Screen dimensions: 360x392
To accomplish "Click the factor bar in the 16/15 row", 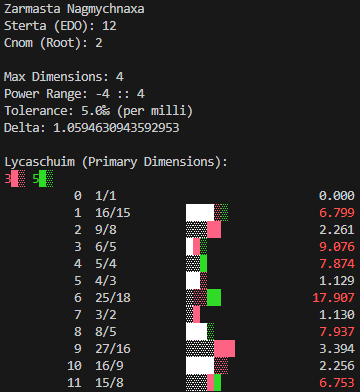I will [x=207, y=213].
